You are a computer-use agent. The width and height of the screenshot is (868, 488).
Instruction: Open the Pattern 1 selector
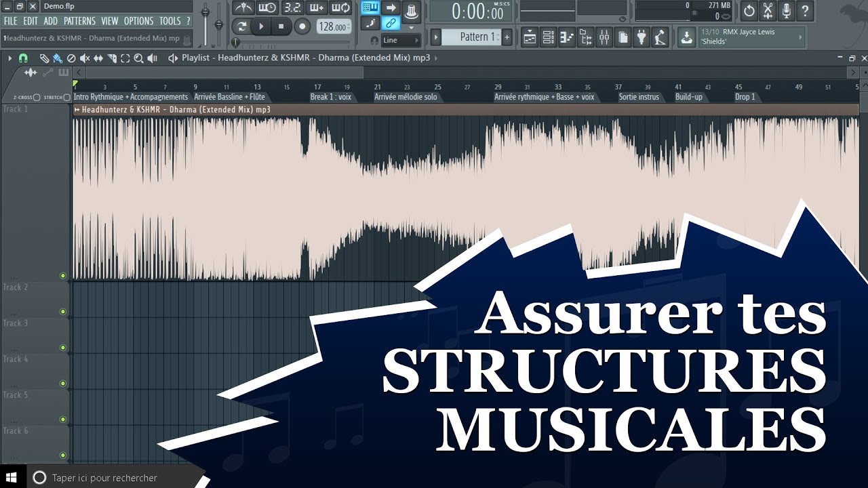471,37
